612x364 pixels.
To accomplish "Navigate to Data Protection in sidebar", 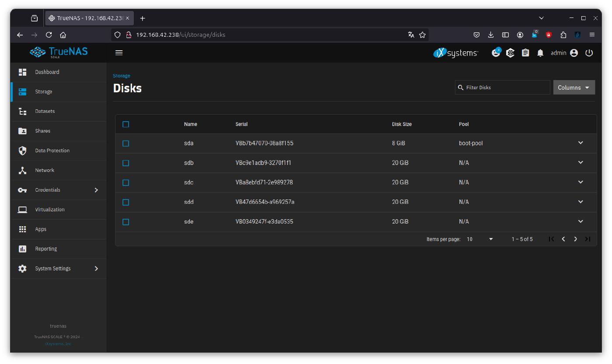I will pos(52,150).
